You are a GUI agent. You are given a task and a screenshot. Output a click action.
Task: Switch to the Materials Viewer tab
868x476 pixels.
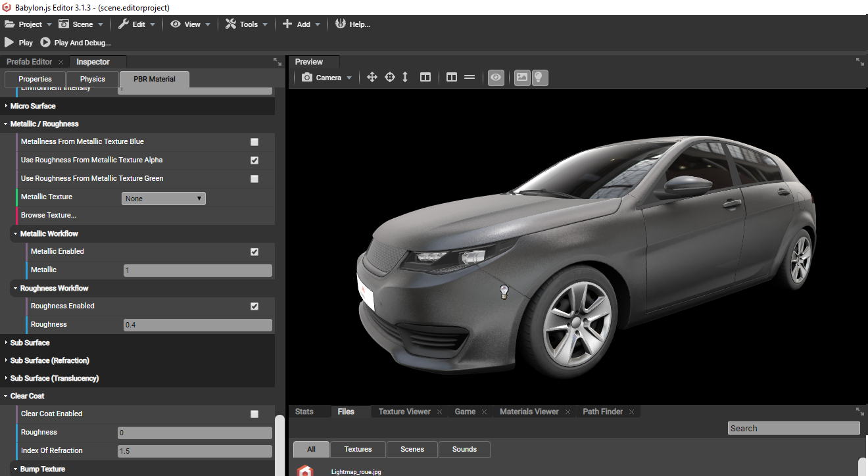pos(529,412)
